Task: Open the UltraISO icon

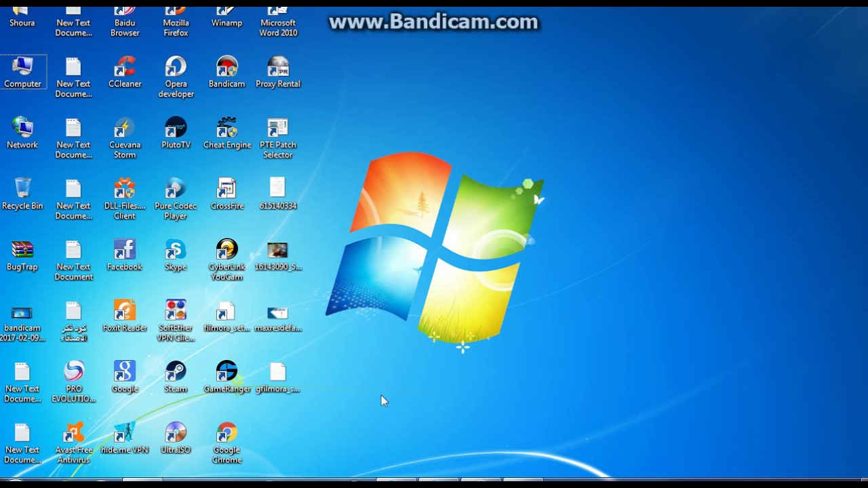Action: tap(176, 439)
